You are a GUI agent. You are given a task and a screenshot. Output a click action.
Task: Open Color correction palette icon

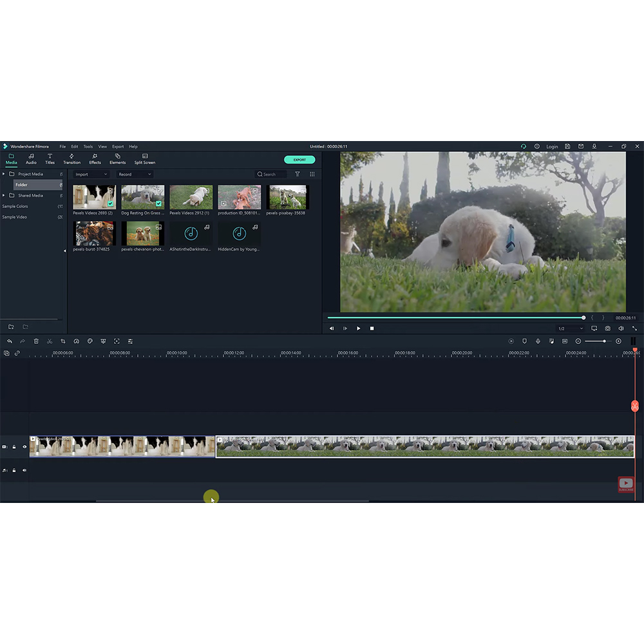pos(90,341)
